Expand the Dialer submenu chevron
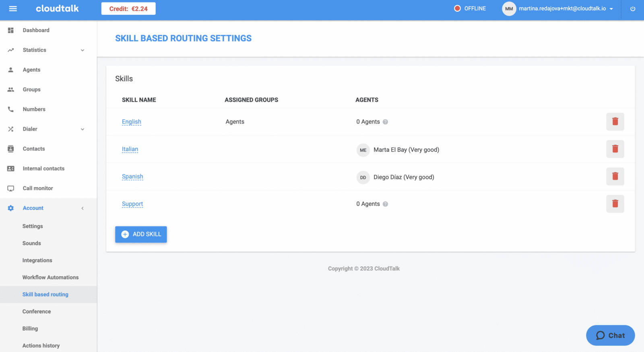This screenshot has width=644, height=352. (82, 129)
